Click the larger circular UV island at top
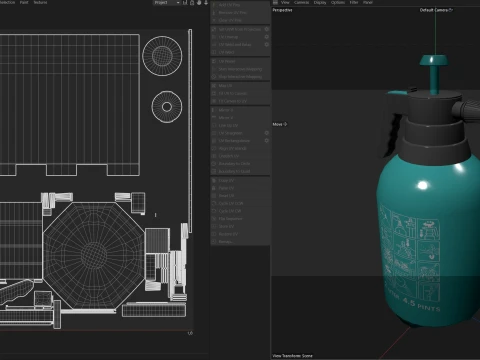 pos(162,56)
